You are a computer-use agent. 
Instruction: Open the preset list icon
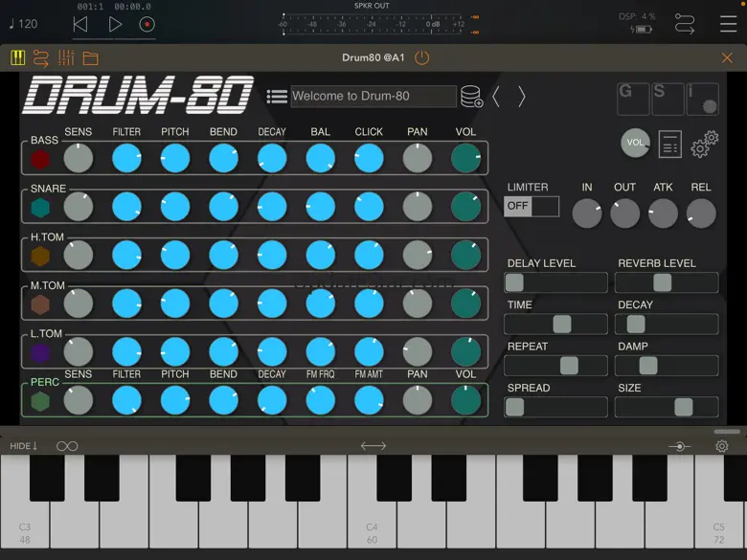pyautogui.click(x=277, y=96)
